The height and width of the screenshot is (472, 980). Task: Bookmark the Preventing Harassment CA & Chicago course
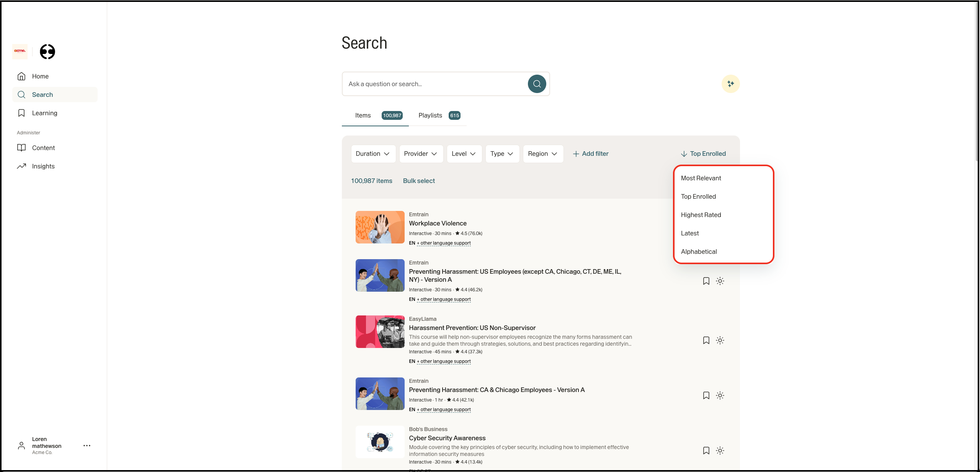[706, 395]
